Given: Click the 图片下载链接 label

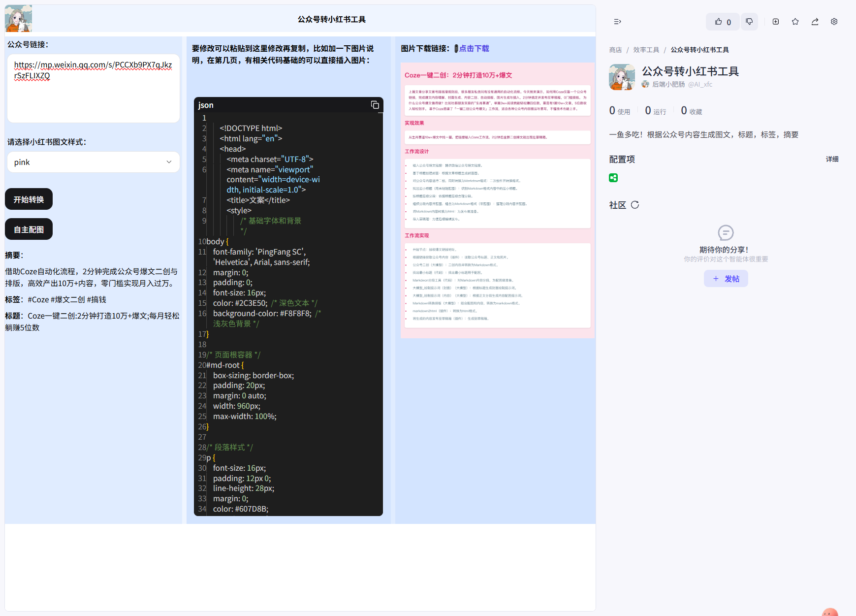Looking at the screenshot, I should (x=425, y=48).
